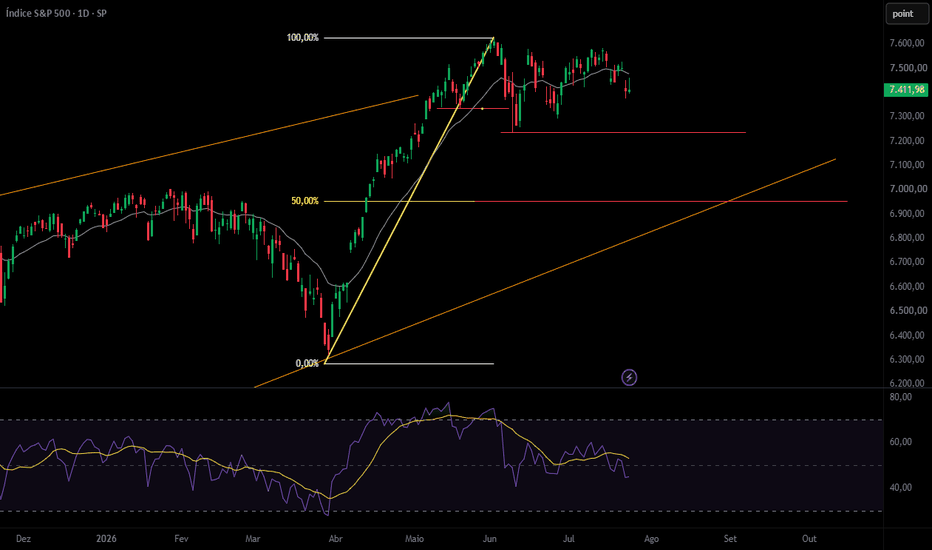This screenshot has height=550, width=932.
Task: Select the small yellow anchor point on short red line
Action: (482, 108)
